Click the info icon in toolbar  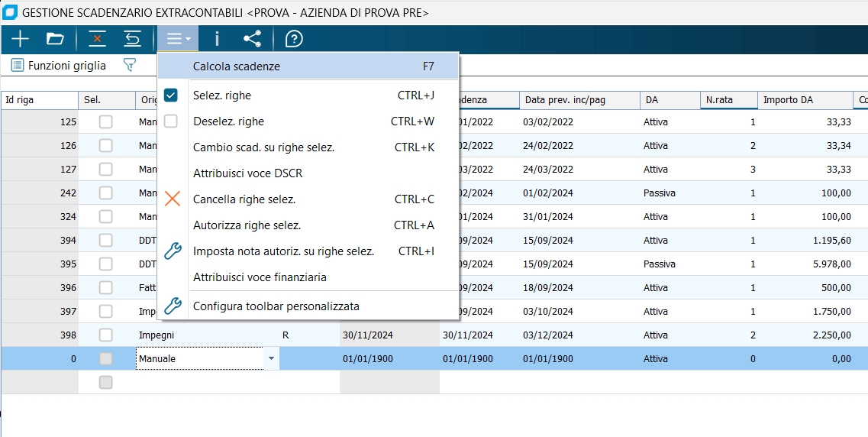(x=217, y=39)
